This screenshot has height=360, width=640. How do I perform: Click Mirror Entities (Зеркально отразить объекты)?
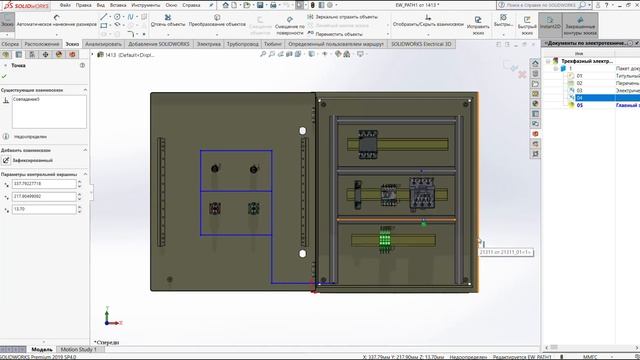343,17
